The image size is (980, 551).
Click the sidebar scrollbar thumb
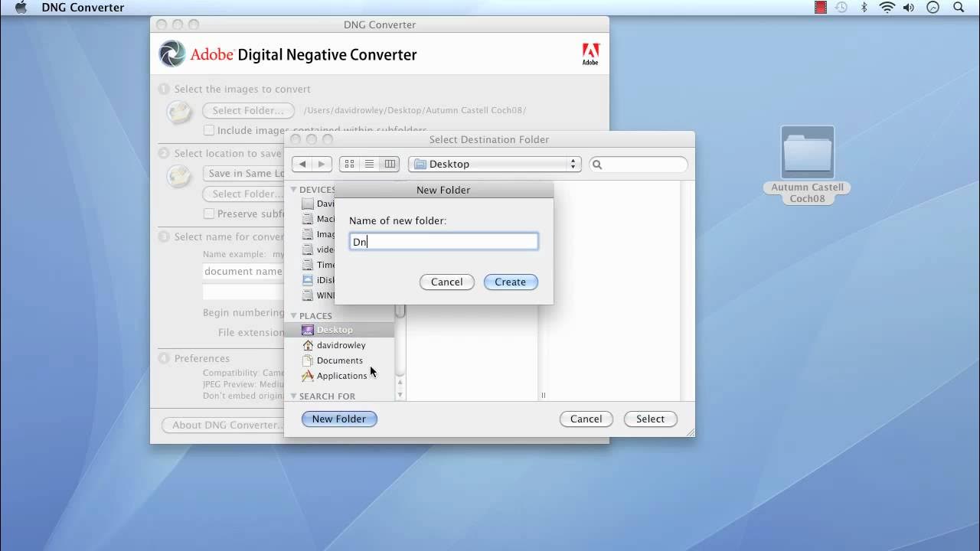point(400,310)
